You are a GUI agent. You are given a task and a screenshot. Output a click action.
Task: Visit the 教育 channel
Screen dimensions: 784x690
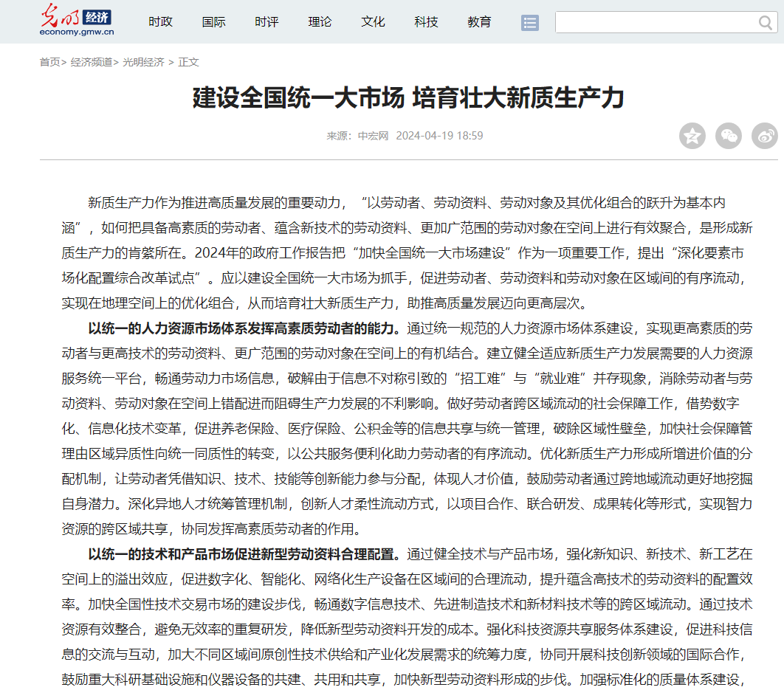point(479,22)
